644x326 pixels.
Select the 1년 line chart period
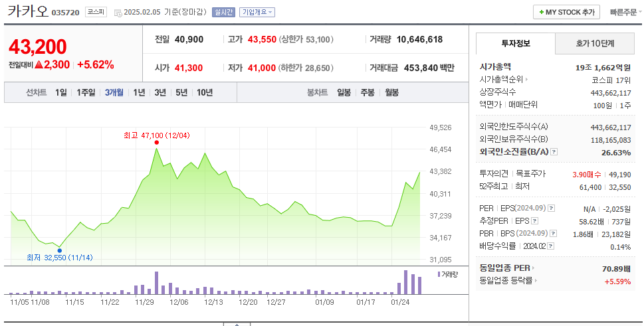pyautogui.click(x=139, y=93)
